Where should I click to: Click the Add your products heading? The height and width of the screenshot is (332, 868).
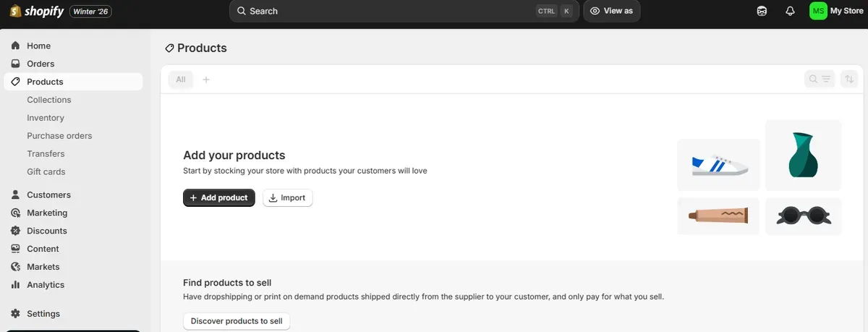(x=234, y=155)
